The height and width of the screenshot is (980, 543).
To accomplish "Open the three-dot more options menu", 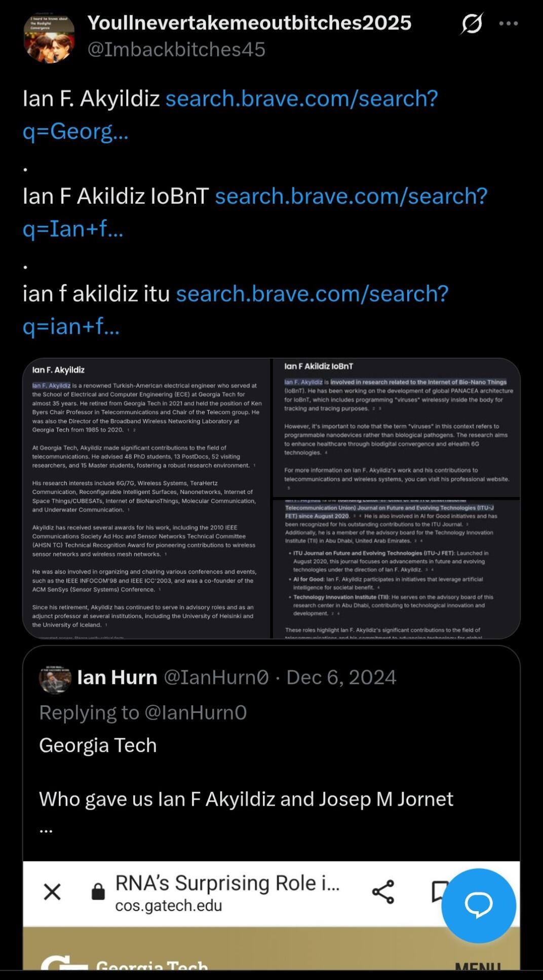I will [509, 23].
